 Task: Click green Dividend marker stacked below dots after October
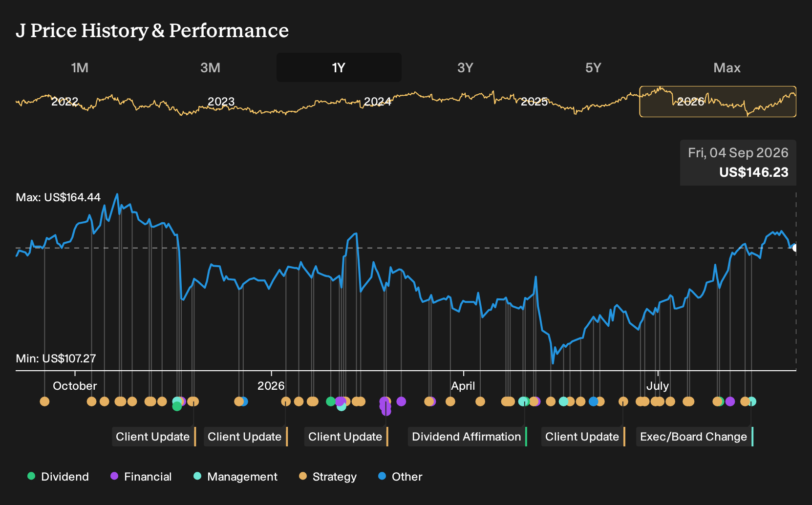click(x=177, y=406)
